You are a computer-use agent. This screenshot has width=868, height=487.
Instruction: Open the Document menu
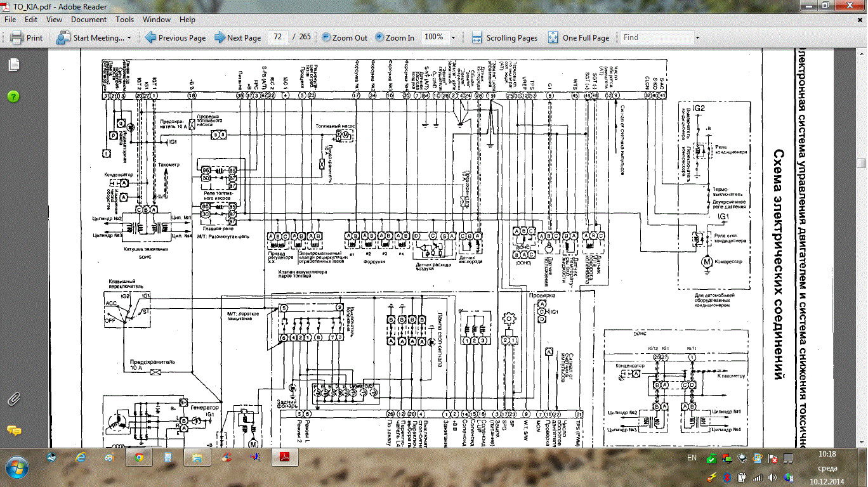click(x=89, y=20)
